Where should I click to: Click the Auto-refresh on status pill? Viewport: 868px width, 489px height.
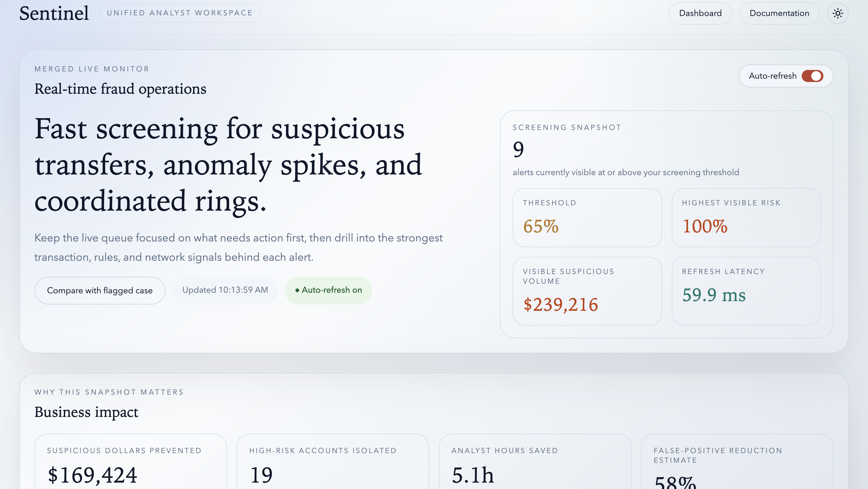coord(328,290)
